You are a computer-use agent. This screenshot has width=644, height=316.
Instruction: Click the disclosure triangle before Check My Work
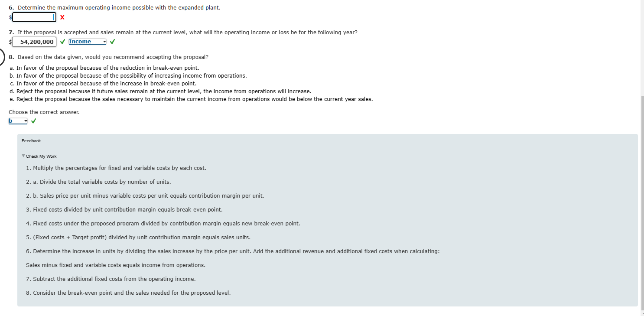point(23,156)
